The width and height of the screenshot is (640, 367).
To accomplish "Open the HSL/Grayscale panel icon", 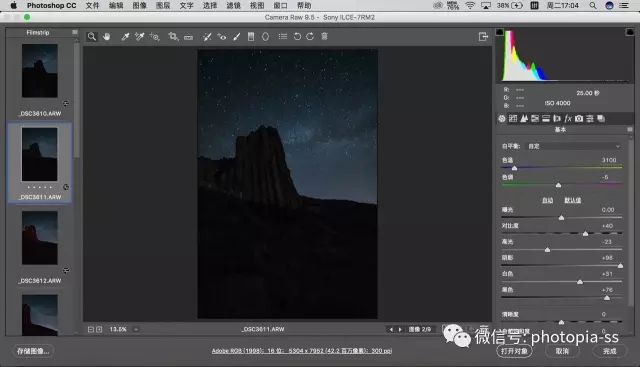I will 535,119.
